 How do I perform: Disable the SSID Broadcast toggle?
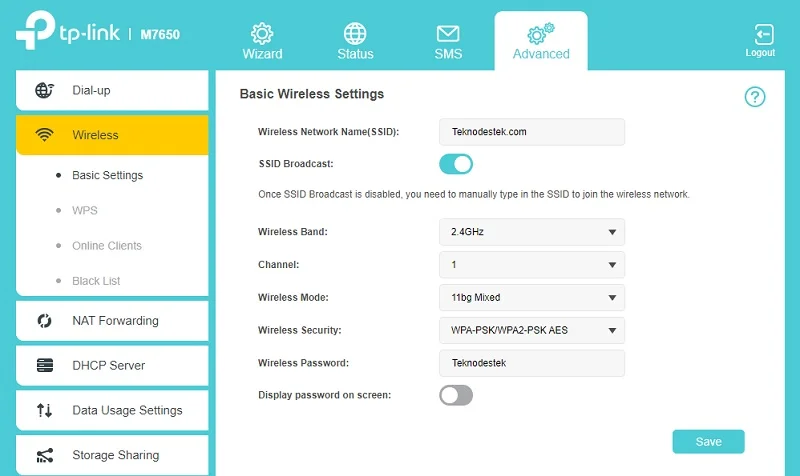(456, 164)
